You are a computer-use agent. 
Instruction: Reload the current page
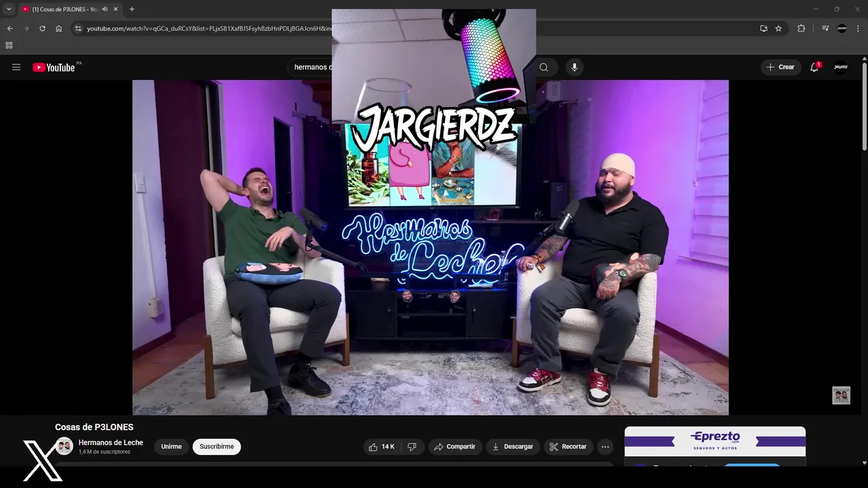click(x=42, y=28)
